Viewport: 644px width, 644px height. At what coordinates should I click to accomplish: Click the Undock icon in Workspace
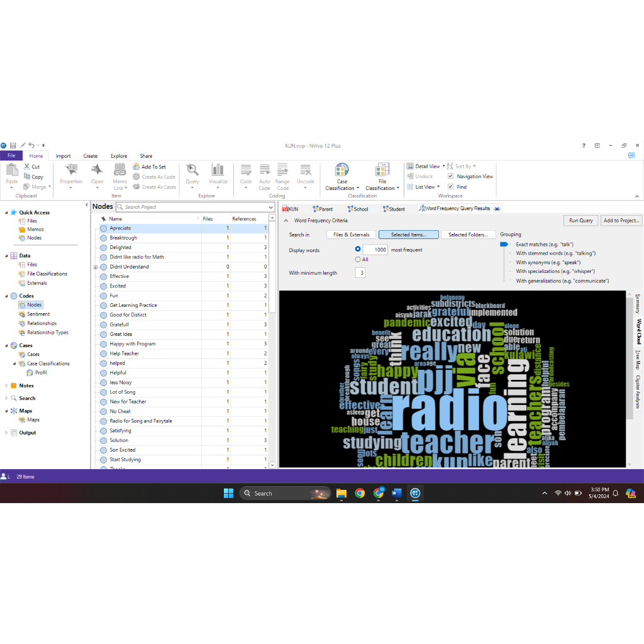click(x=410, y=176)
